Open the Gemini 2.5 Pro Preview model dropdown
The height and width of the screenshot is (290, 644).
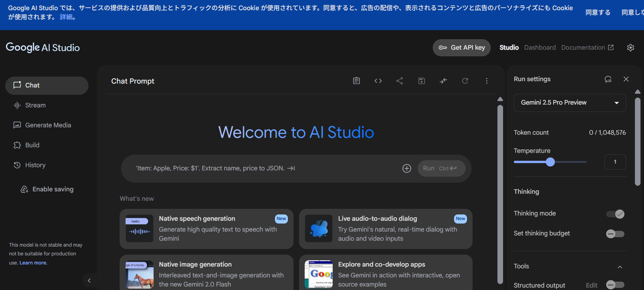570,103
